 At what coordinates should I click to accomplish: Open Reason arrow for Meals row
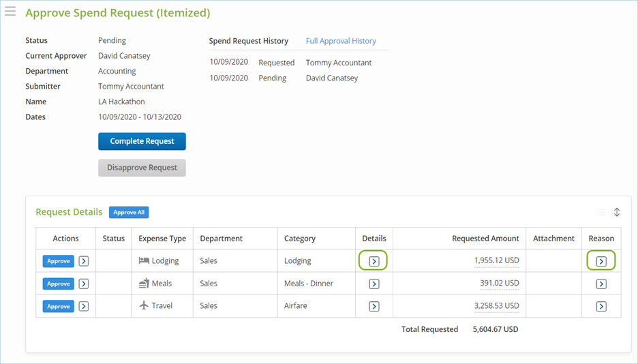(x=601, y=284)
